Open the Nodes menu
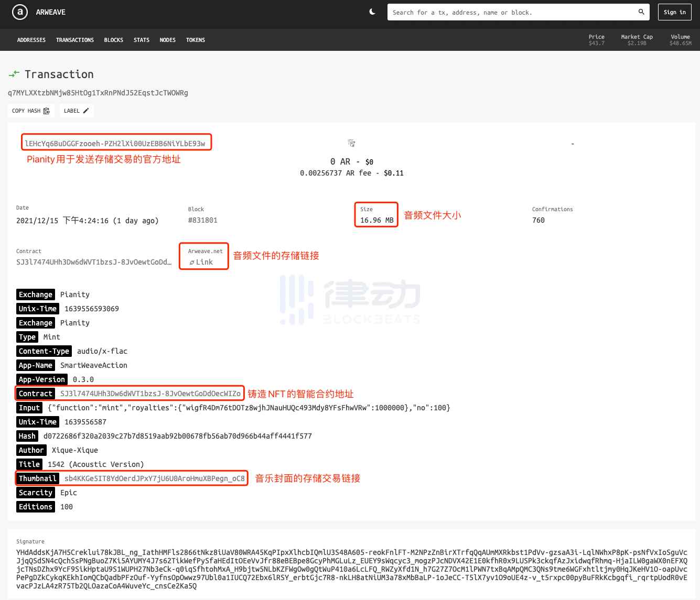The image size is (700, 600). click(x=168, y=40)
